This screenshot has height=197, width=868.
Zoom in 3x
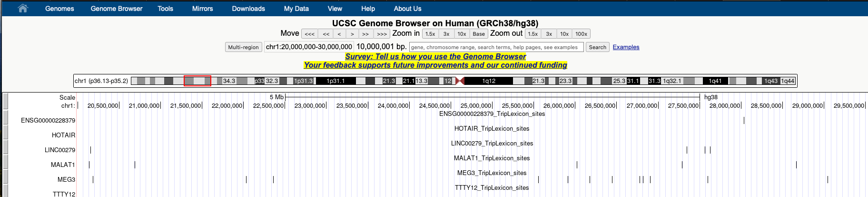(x=446, y=34)
